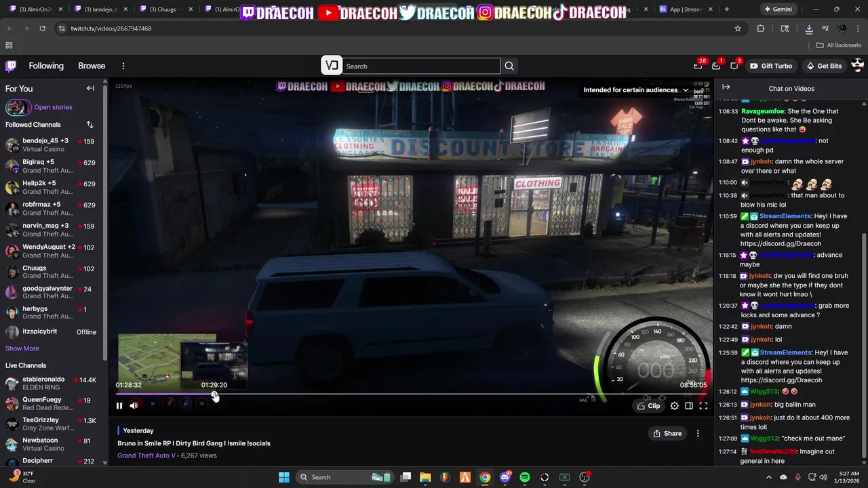Collapse the chat panel arrow

pos(726,87)
